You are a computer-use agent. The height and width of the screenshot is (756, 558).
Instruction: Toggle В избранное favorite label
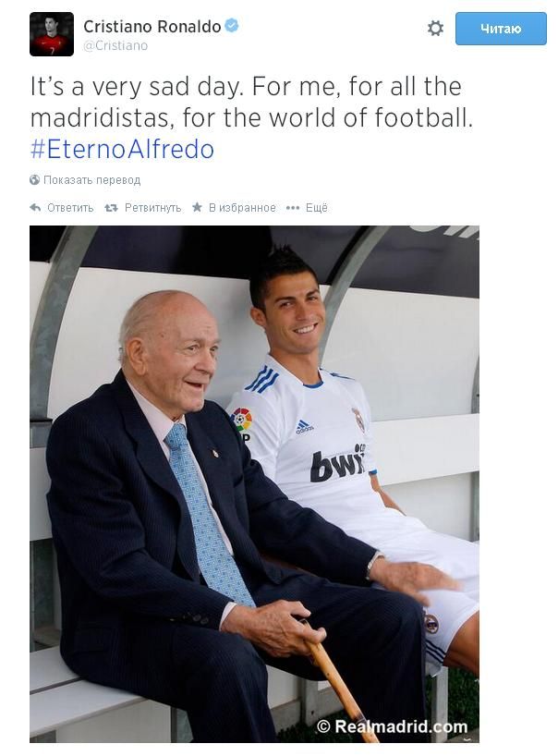242,208
